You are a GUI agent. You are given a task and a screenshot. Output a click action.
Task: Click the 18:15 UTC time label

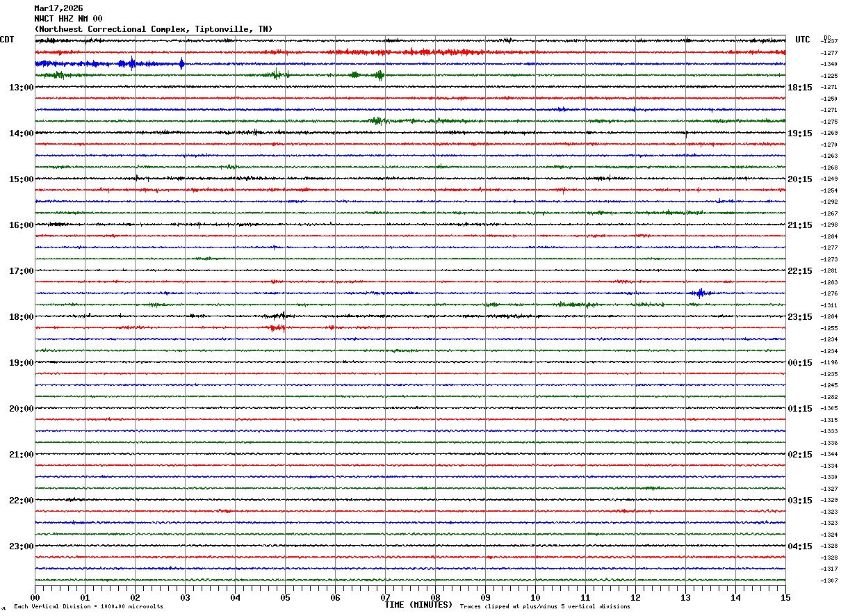800,88
